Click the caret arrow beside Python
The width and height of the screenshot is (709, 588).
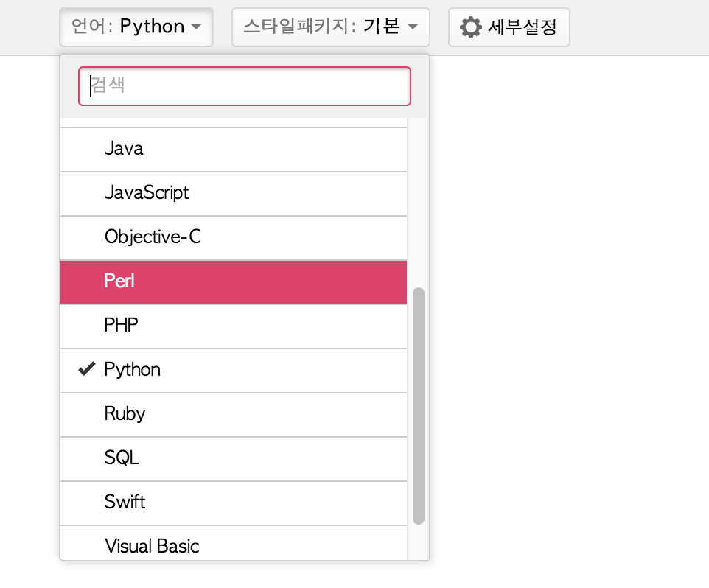(196, 27)
